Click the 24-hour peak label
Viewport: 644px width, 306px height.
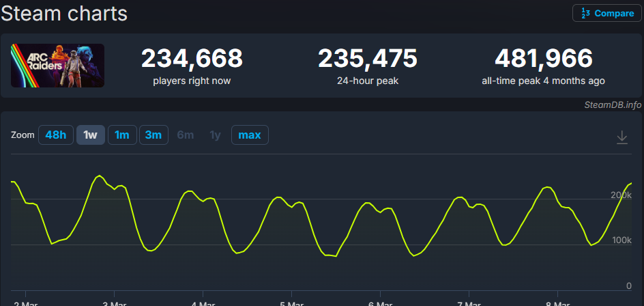tap(368, 81)
